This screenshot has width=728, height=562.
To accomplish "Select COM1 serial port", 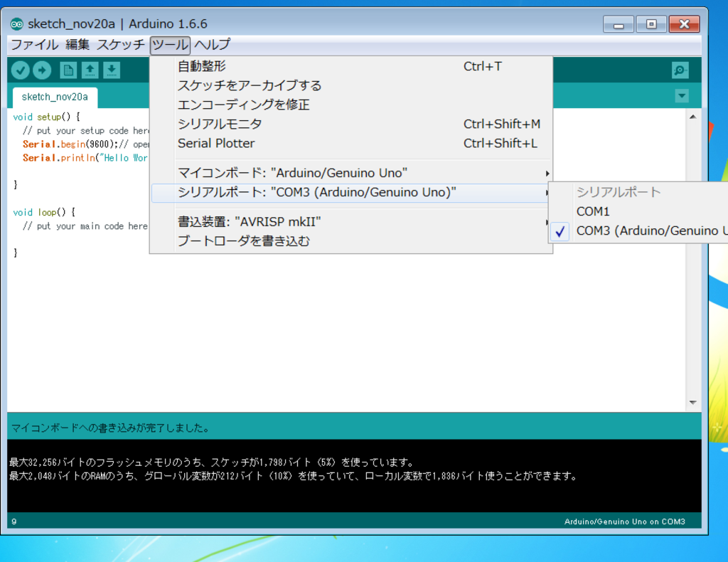I will (x=639, y=212).
